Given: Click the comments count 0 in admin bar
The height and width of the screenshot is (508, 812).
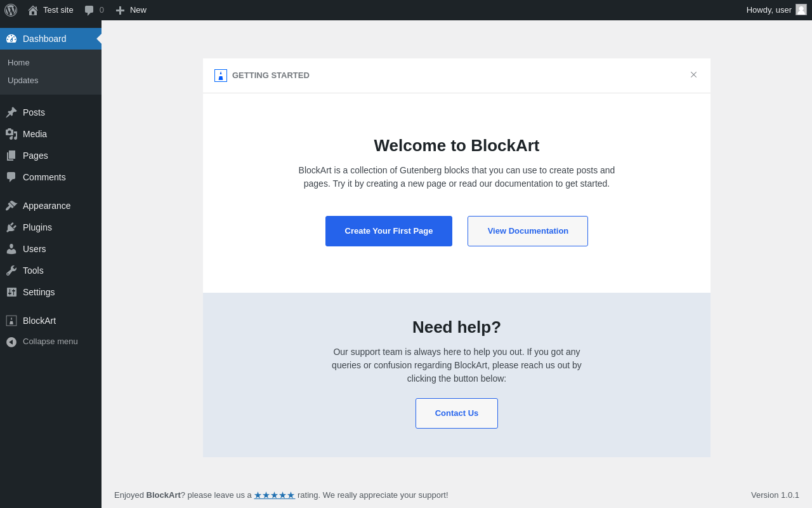Looking at the screenshot, I should pyautogui.click(x=101, y=10).
